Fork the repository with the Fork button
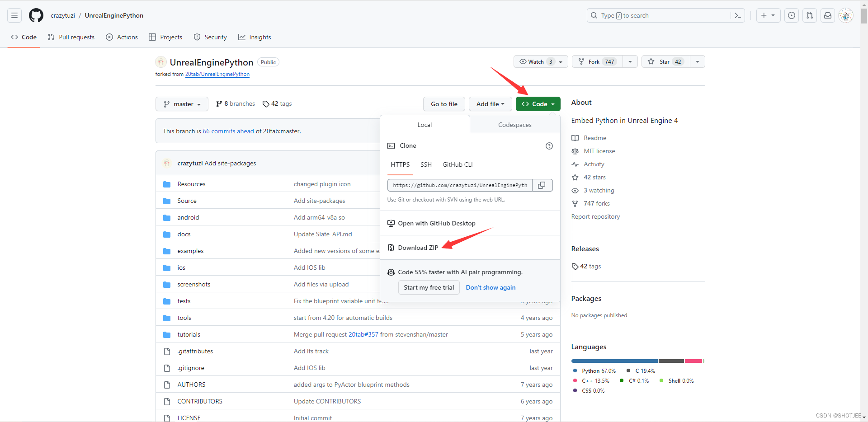 [x=597, y=61]
